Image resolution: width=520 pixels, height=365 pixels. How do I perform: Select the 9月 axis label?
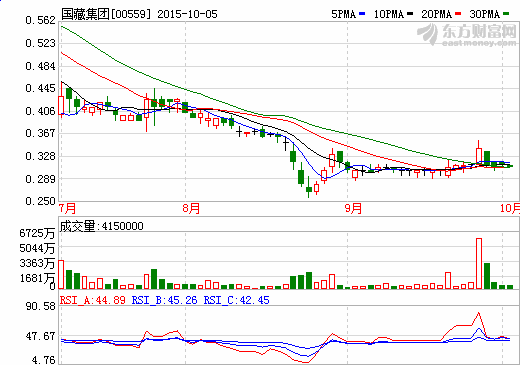353,208
